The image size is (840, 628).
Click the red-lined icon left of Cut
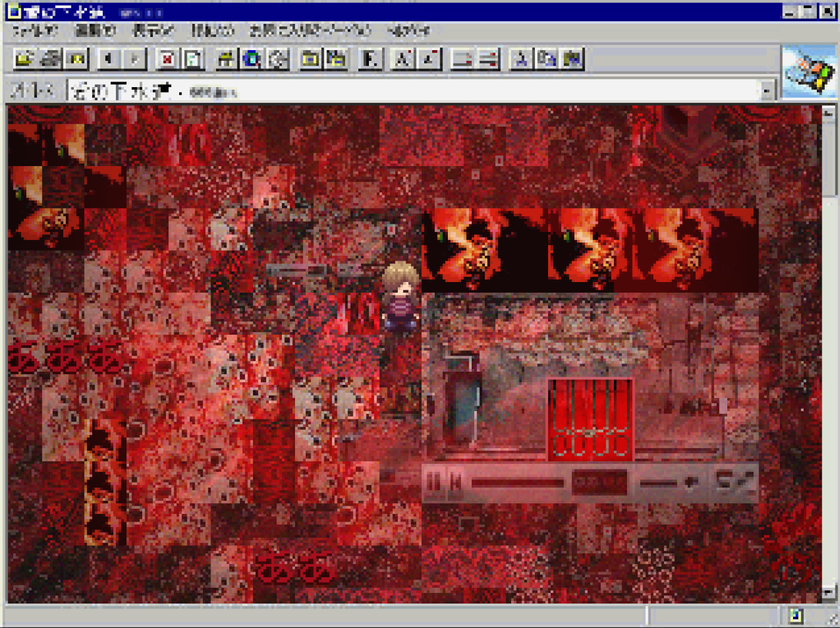coord(488,59)
